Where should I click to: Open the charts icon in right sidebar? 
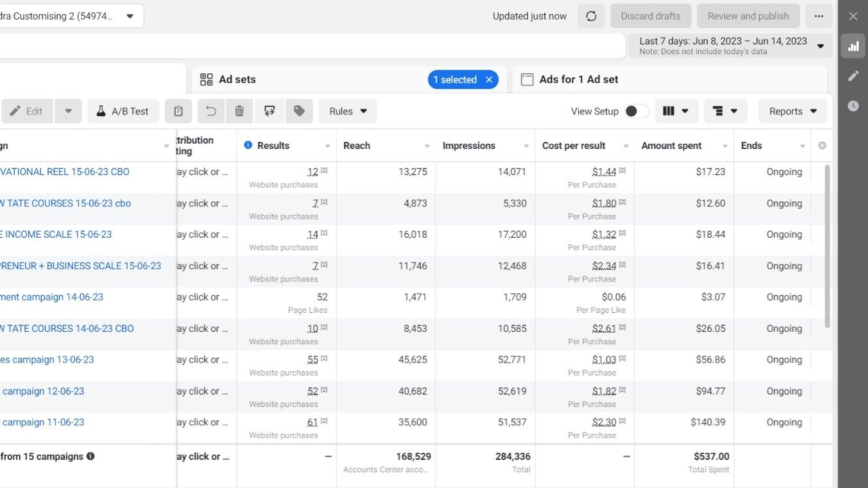click(x=853, y=46)
